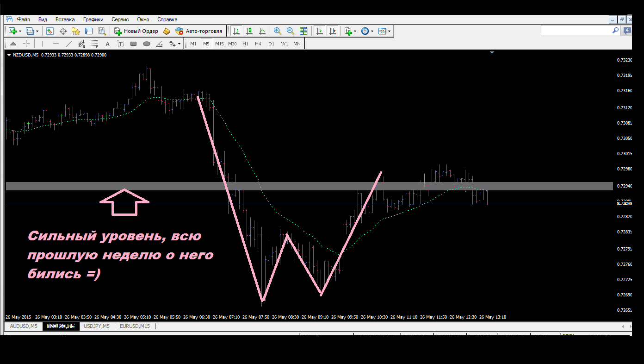Select the trendline drawing tool
This screenshot has width=644, height=364.
(69, 44)
